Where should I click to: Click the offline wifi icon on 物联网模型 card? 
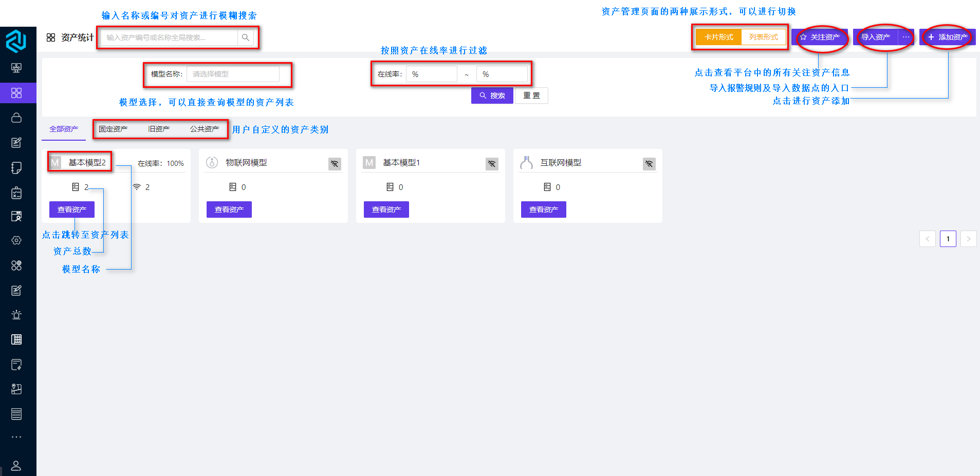(x=335, y=164)
